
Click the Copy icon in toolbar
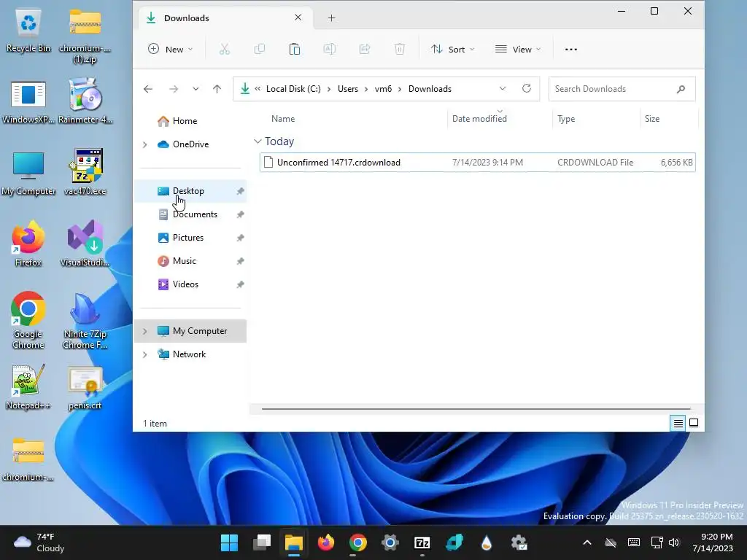[x=260, y=49]
